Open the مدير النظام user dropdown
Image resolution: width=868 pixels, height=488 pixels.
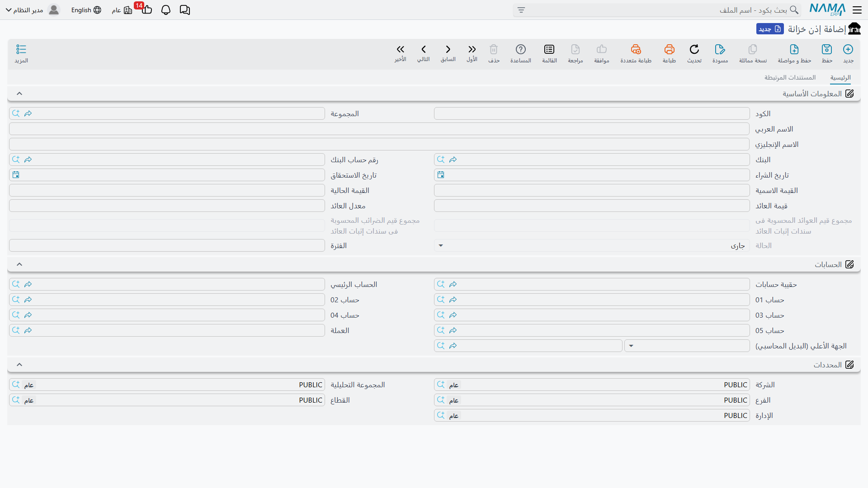[x=33, y=10]
